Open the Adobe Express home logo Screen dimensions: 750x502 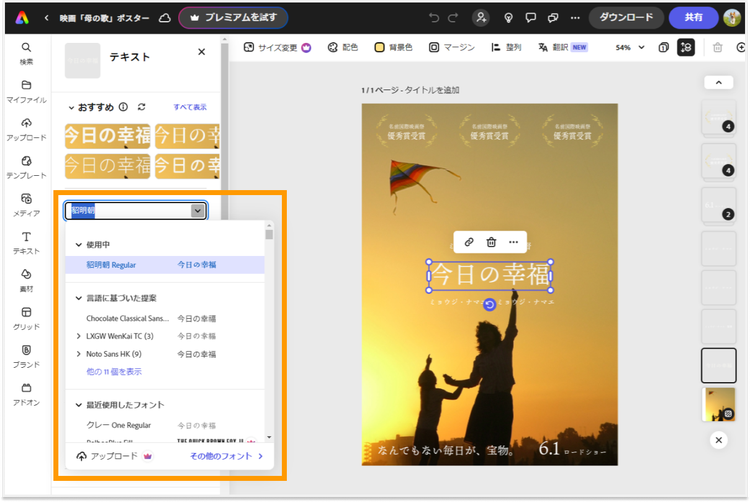pyautogui.click(x=22, y=18)
